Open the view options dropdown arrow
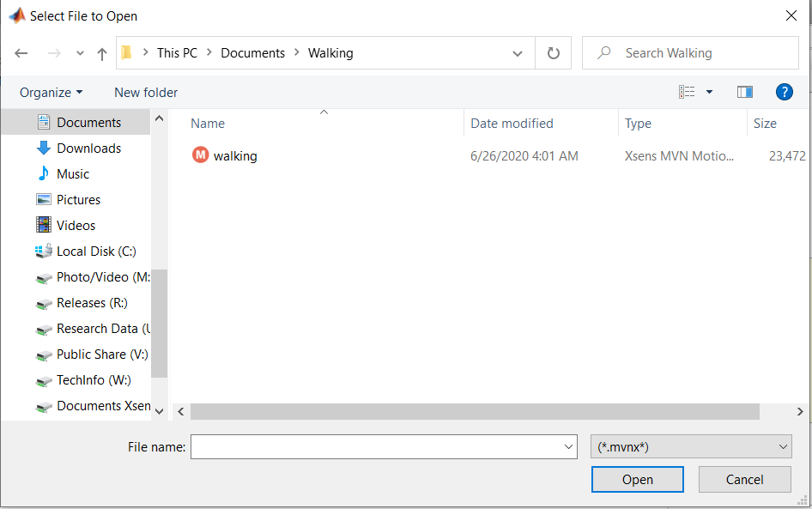812x509 pixels. point(708,92)
